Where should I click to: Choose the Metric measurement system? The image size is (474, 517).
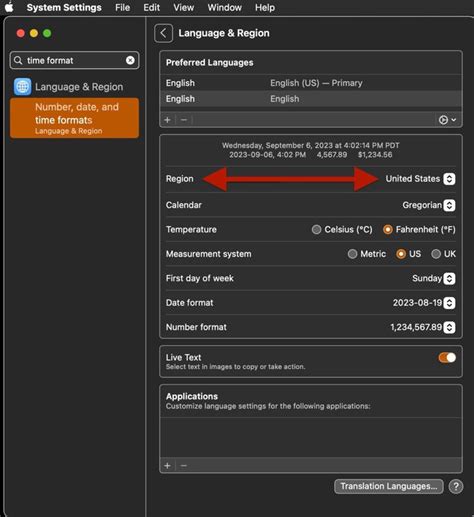tap(352, 254)
